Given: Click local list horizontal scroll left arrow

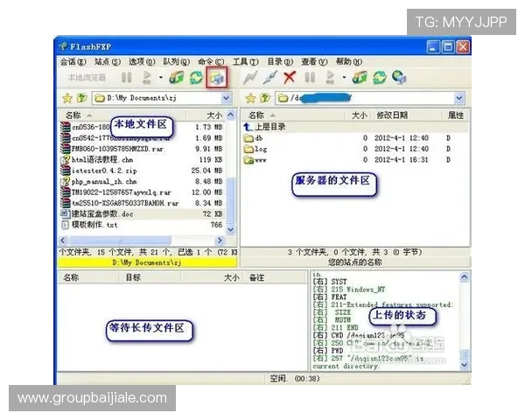Looking at the screenshot, I should (x=64, y=240).
